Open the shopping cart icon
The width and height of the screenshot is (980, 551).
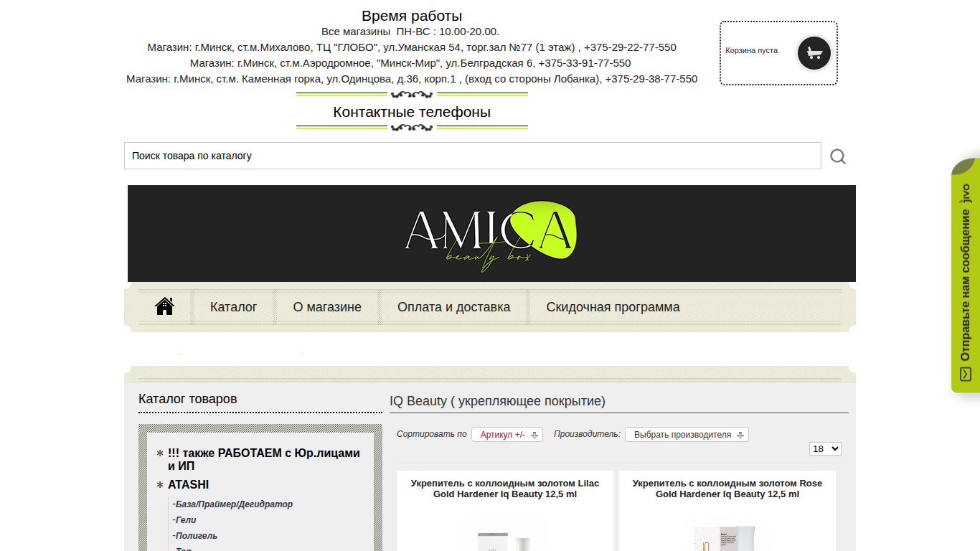[x=814, y=53]
